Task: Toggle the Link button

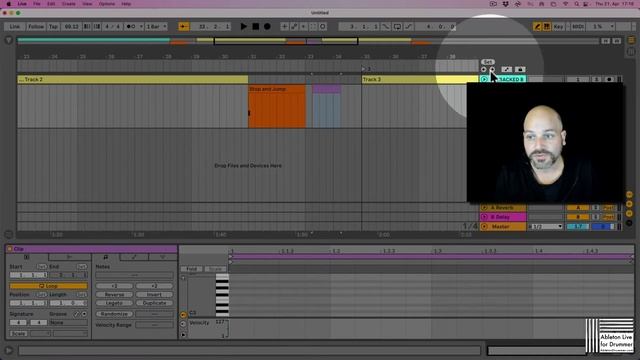Action: tap(14, 27)
